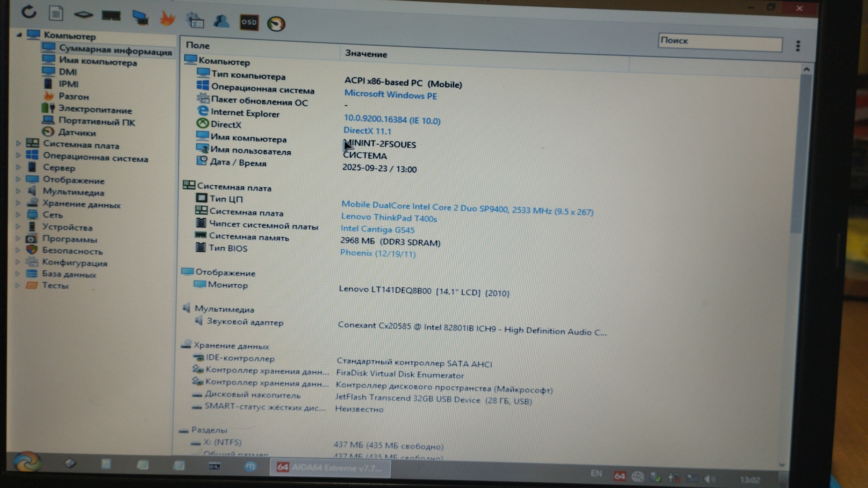Open the Report document icon
Viewport: 868px width, 488px height.
(x=56, y=14)
